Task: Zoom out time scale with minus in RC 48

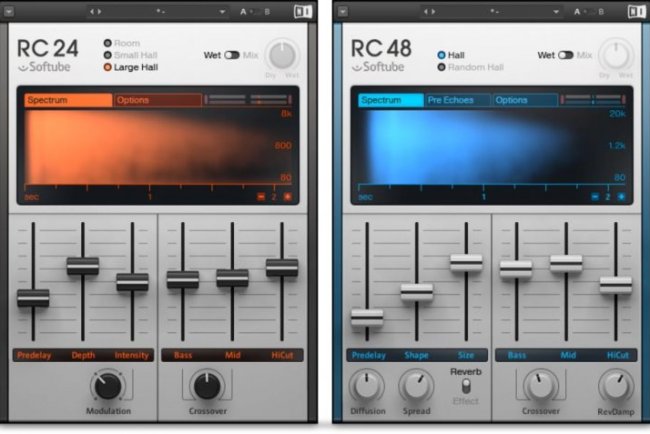Action: (594, 196)
